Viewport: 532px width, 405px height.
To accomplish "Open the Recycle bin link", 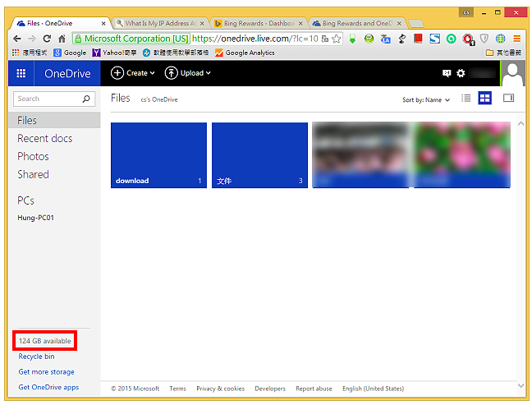I will point(36,357).
